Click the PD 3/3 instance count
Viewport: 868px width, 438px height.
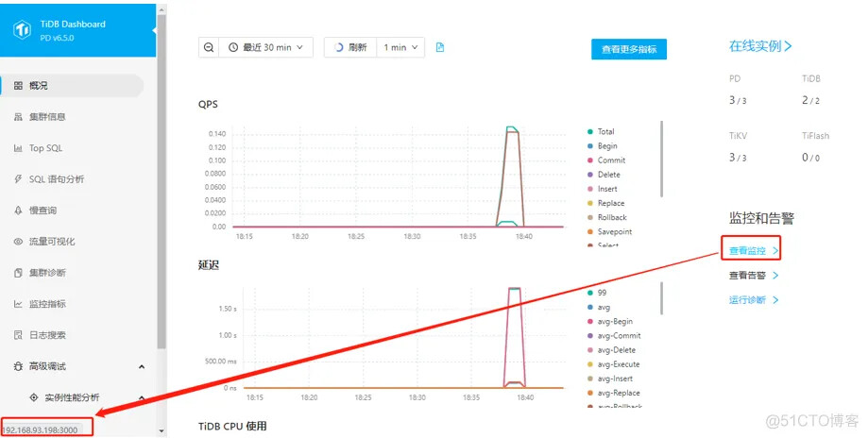[x=738, y=100]
